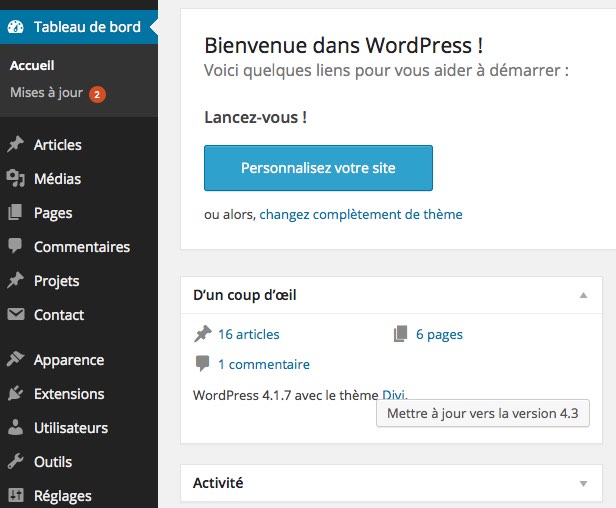The width and height of the screenshot is (616, 508).
Task: Click the Personnalisez votre site button
Action: [x=318, y=168]
